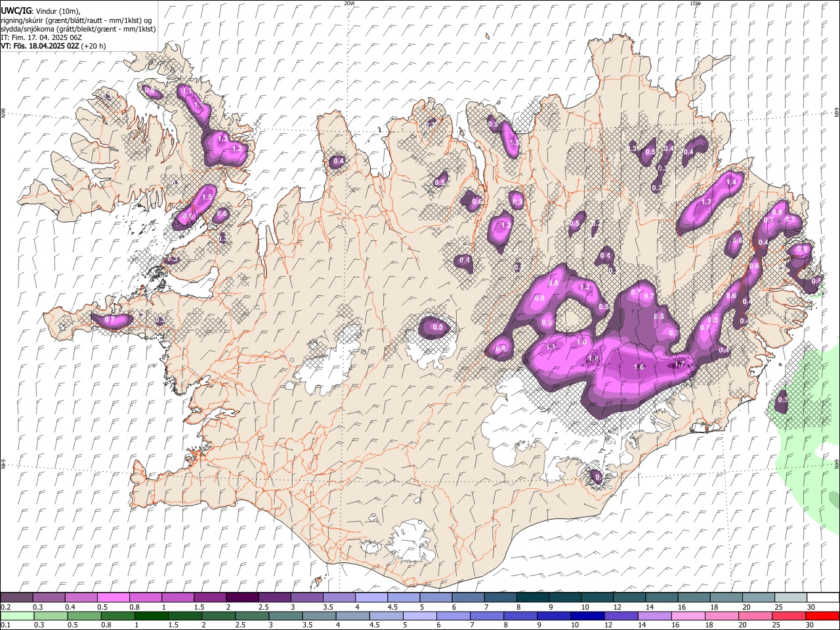840x630 pixels.
Task: Select the 12 swatch in the snow legend row
Action: (597, 598)
